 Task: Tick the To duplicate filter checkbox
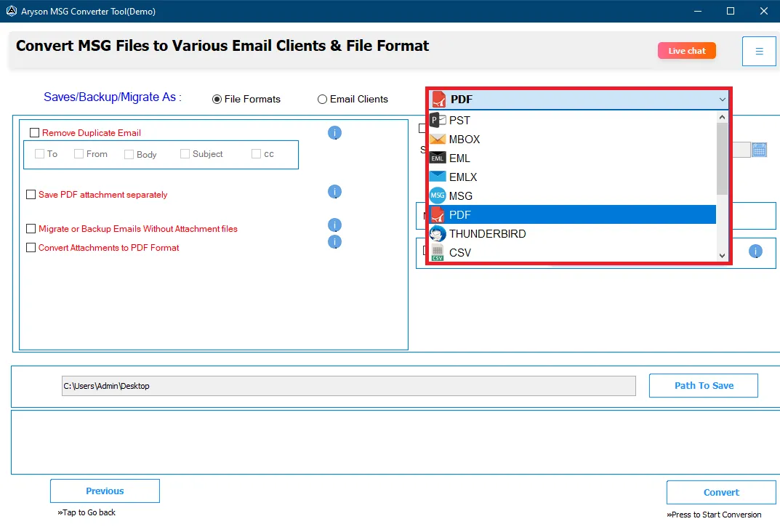(40, 154)
